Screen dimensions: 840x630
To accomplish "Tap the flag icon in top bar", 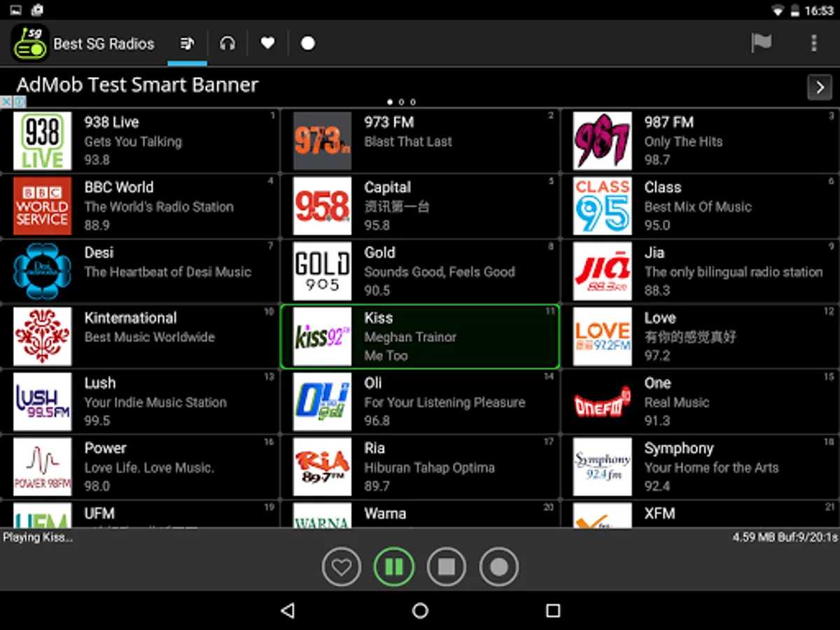I will click(x=762, y=43).
